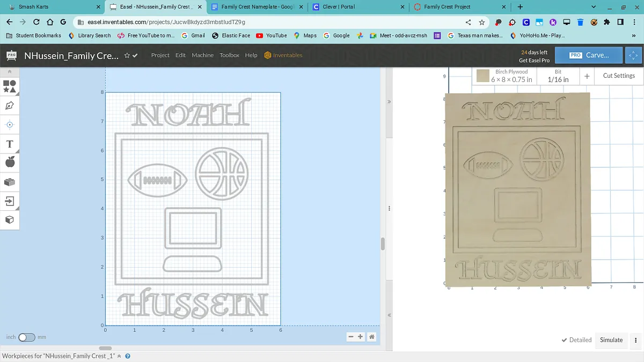This screenshot has height=362, width=644.
Task: Open the Apps lego-brick tool
Action: 10,182
